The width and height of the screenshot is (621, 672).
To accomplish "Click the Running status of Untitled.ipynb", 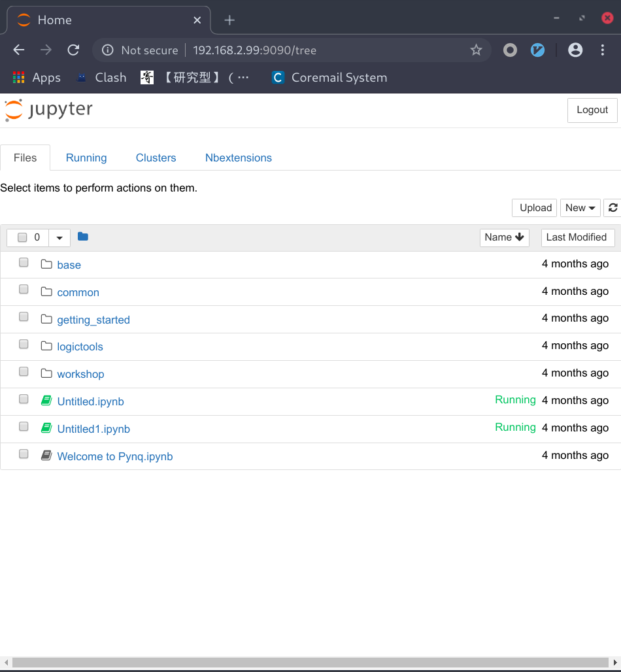I will pyautogui.click(x=515, y=400).
